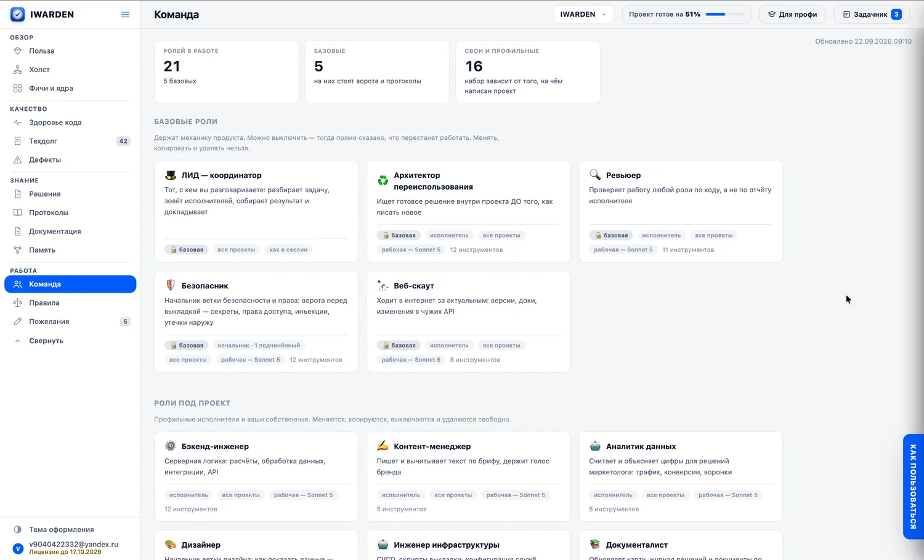Click the IWARDEN shield logo icon
Viewport: 924px width, 560px height.
coord(18,14)
